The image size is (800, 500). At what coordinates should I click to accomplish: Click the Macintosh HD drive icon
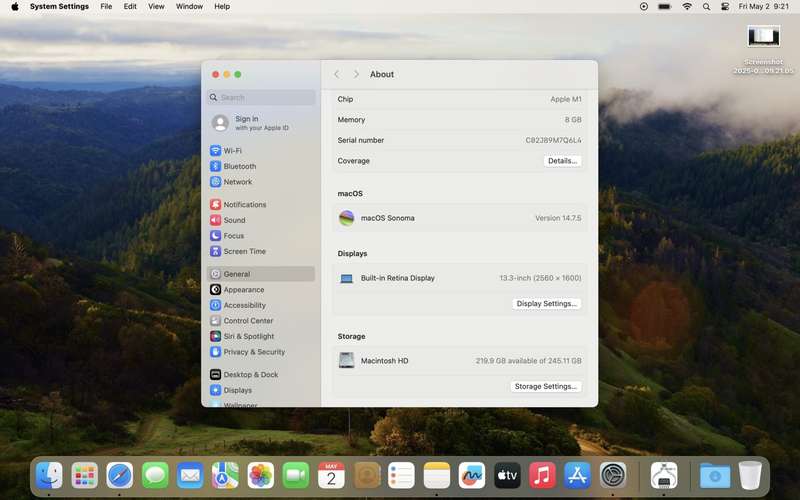coord(346,360)
